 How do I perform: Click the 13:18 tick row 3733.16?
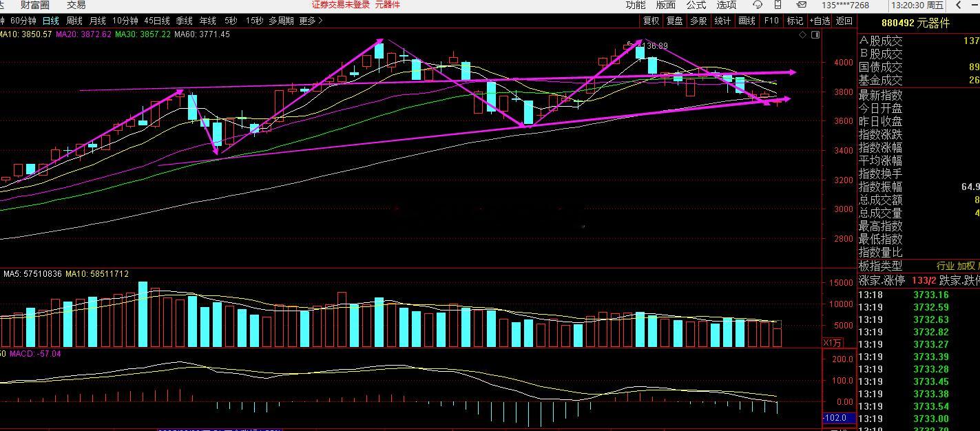tap(919, 295)
